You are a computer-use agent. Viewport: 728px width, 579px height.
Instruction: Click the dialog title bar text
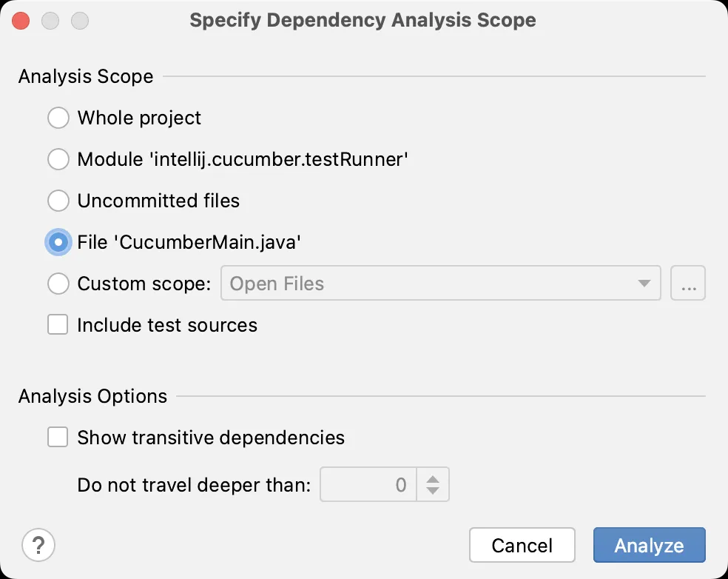(363, 21)
